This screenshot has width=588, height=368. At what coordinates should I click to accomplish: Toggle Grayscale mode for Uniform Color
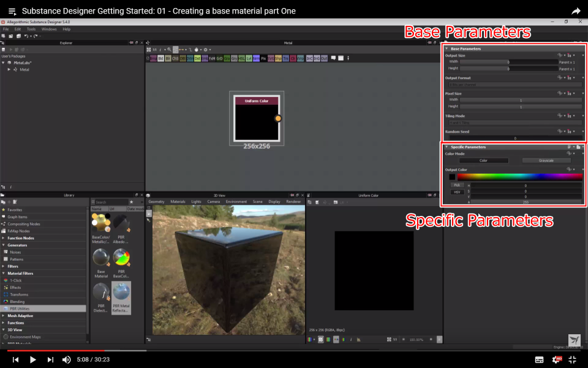(546, 160)
